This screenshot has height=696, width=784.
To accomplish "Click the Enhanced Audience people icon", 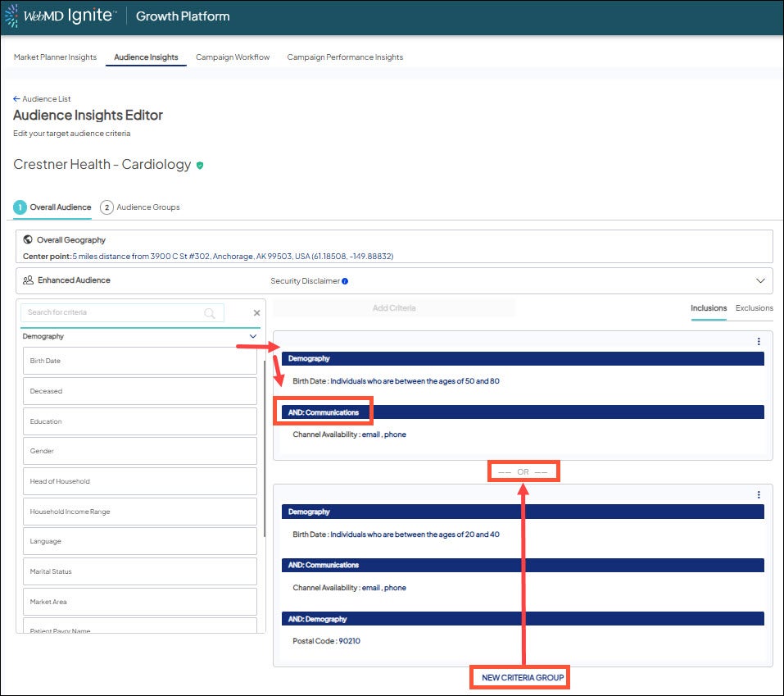I will click(x=28, y=280).
